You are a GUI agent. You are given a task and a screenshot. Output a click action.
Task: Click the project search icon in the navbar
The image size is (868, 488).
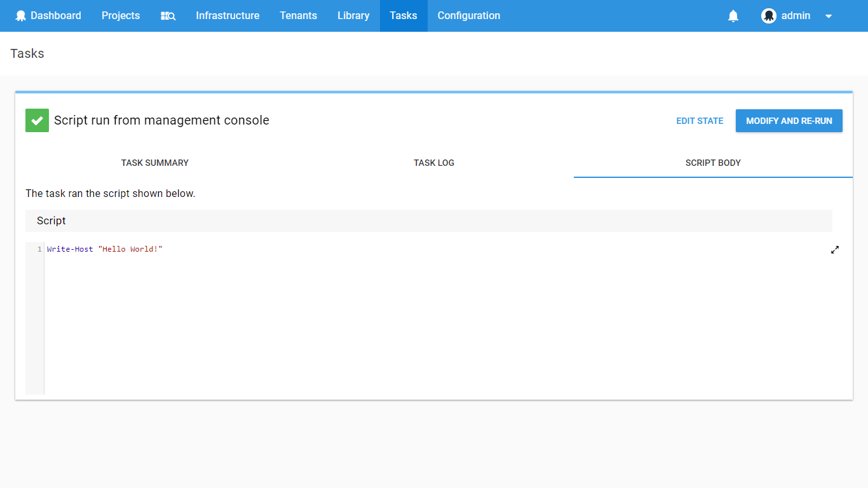coord(168,16)
